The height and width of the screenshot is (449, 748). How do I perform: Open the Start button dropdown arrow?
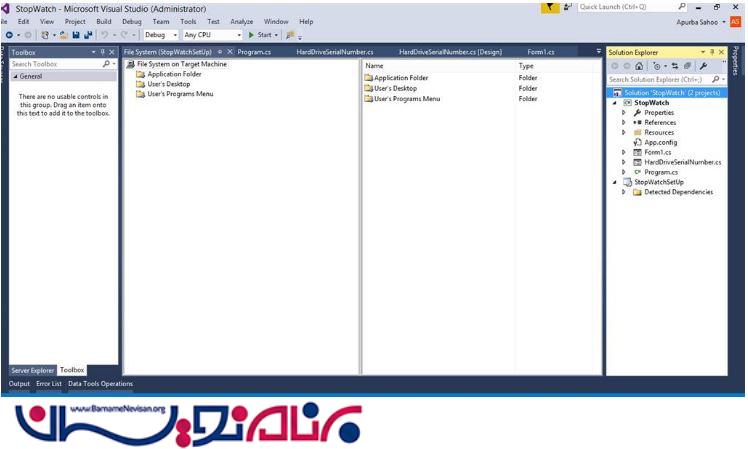276,35
